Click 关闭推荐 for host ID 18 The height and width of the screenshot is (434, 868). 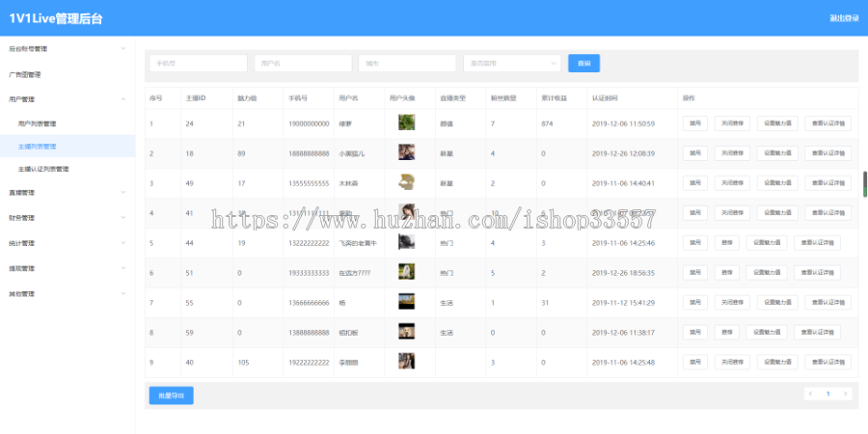coord(732,153)
